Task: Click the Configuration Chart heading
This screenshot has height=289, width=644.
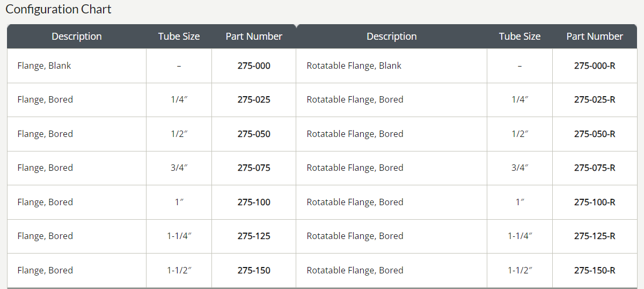Action: pos(58,10)
